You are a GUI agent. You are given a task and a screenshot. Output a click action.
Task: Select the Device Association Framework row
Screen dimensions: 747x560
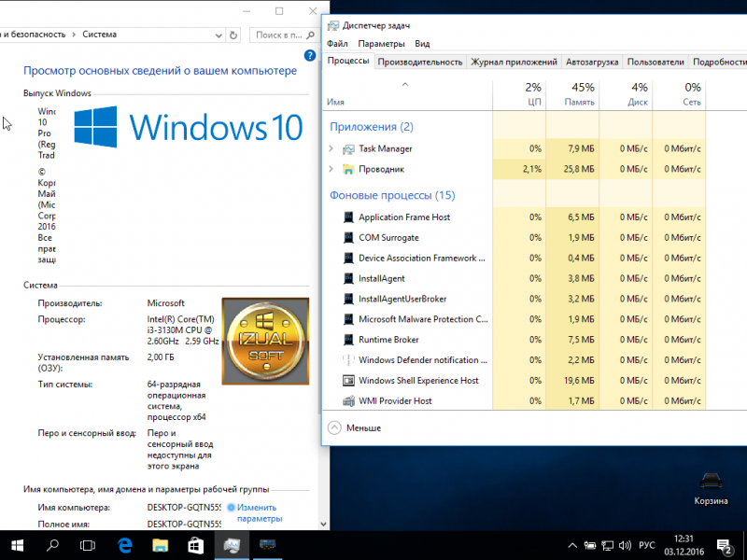(514, 259)
